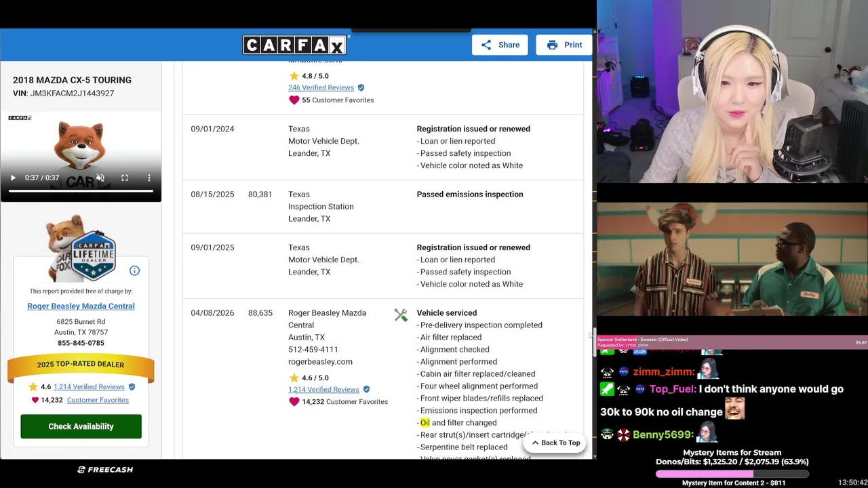Open video more options menu
The image size is (868, 488).
pos(149,178)
